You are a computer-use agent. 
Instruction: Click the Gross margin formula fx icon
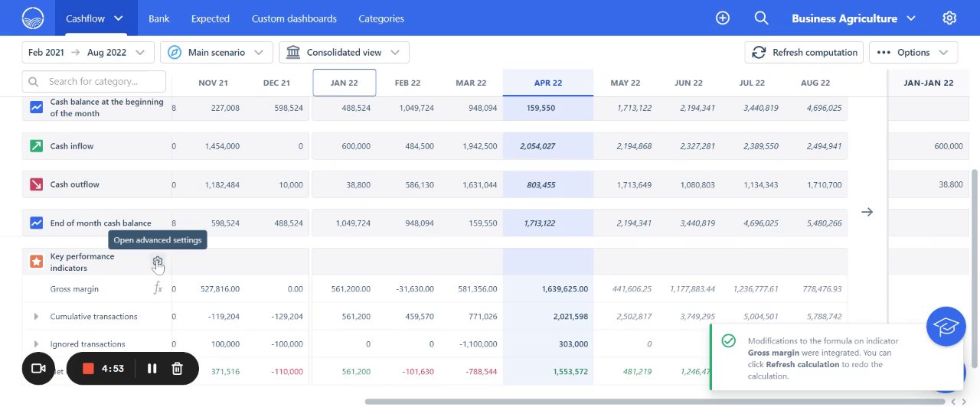pos(158,288)
